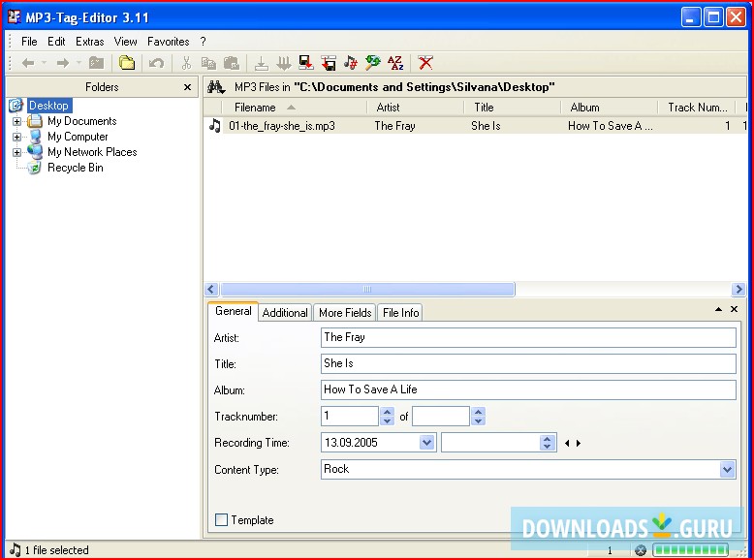Viewport: 754px width, 560px height.
Task: Open the Recording Time date dropdown
Action: pos(426,443)
